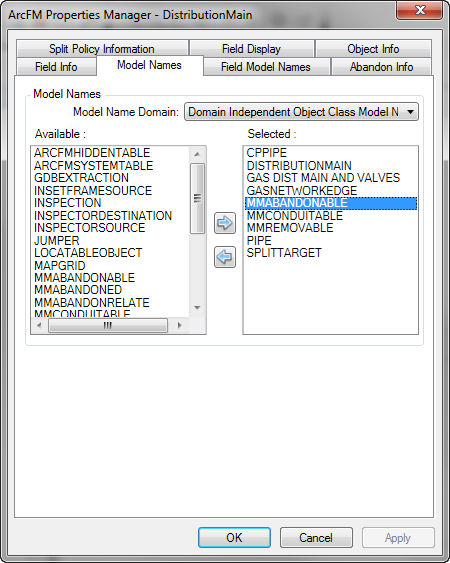The width and height of the screenshot is (450, 563).
Task: Select GASNETWORKEDGE in the Selected list
Action: pos(302,190)
